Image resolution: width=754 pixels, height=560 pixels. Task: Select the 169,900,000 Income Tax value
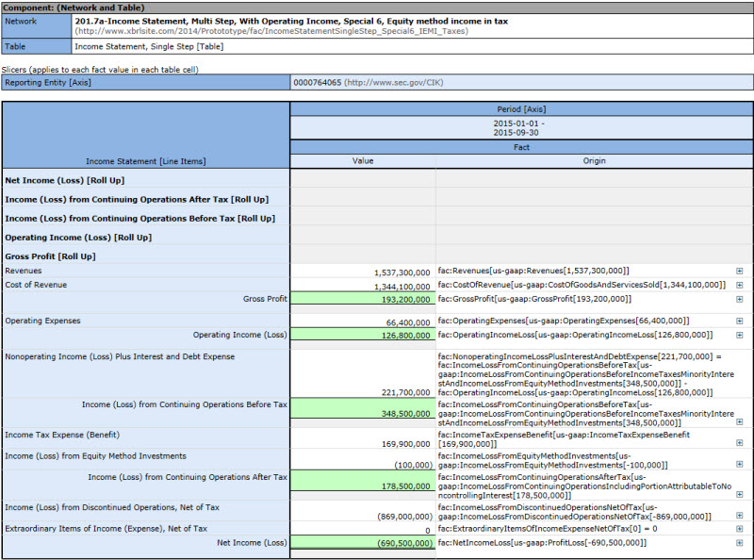pos(363,438)
